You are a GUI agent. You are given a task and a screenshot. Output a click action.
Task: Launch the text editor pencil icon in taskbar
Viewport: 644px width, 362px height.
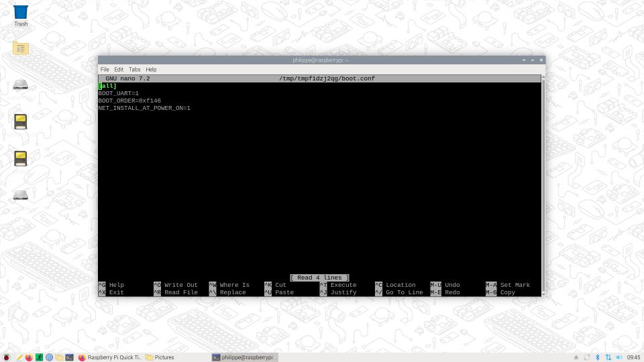(19, 357)
